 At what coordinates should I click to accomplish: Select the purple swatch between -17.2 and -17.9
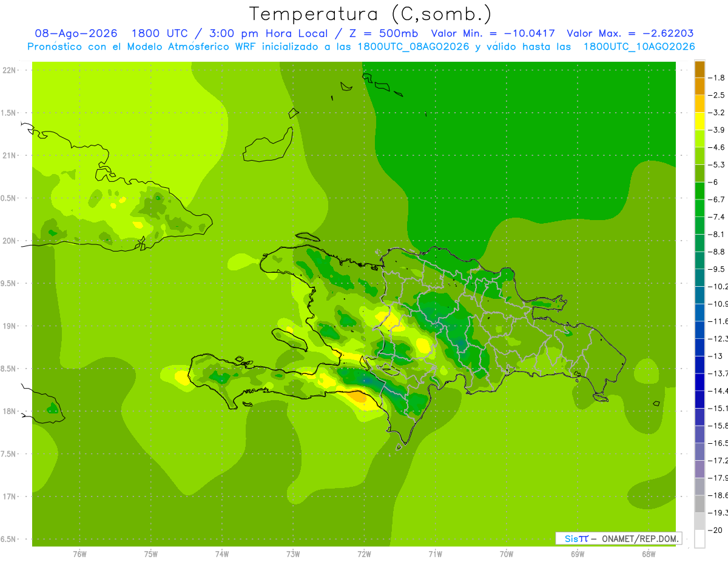click(699, 469)
